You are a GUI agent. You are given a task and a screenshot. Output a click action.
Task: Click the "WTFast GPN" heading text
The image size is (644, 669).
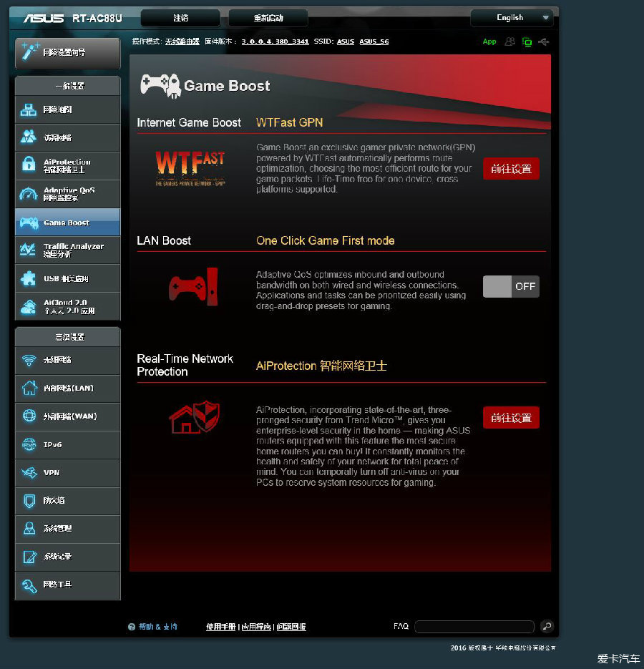[289, 123]
